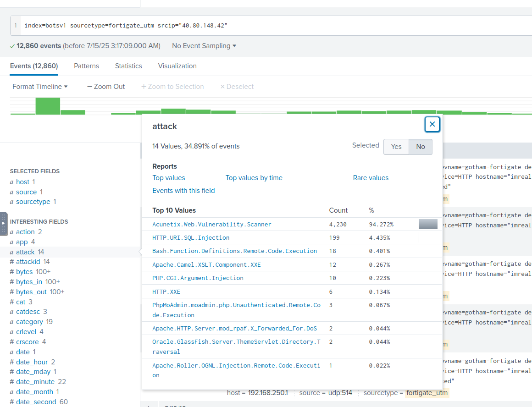Open date_hour interesting field
The height and width of the screenshot is (407, 532).
[x=32, y=362]
